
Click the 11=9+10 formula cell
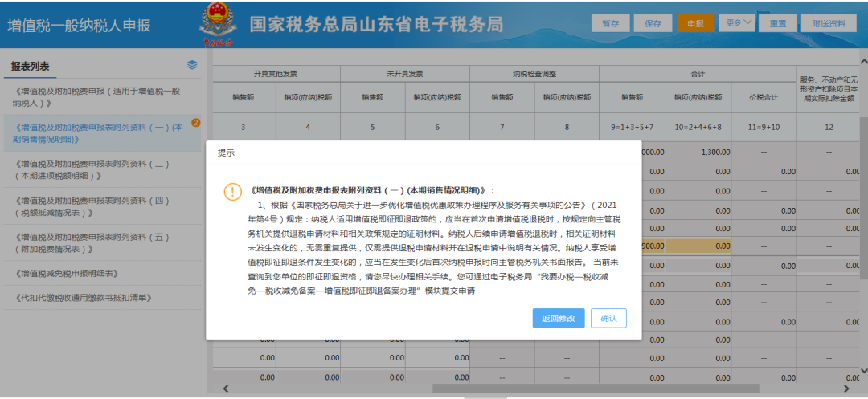pyautogui.click(x=764, y=127)
